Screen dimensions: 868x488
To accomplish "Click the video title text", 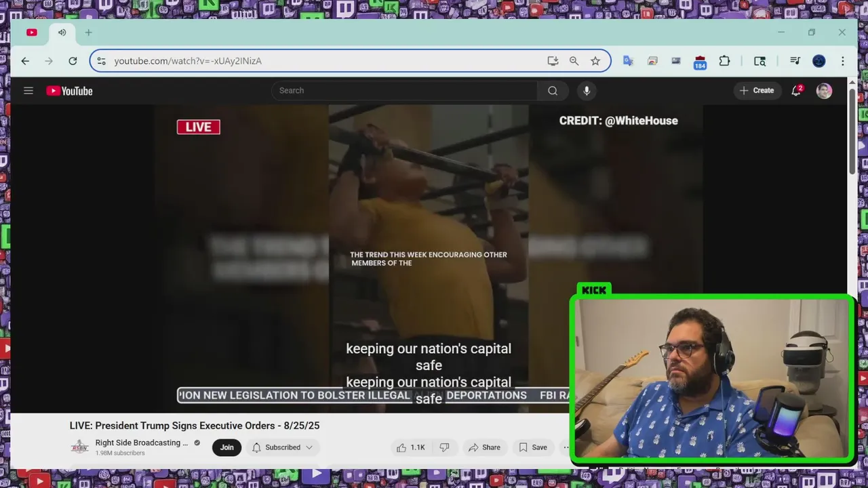I will (195, 426).
